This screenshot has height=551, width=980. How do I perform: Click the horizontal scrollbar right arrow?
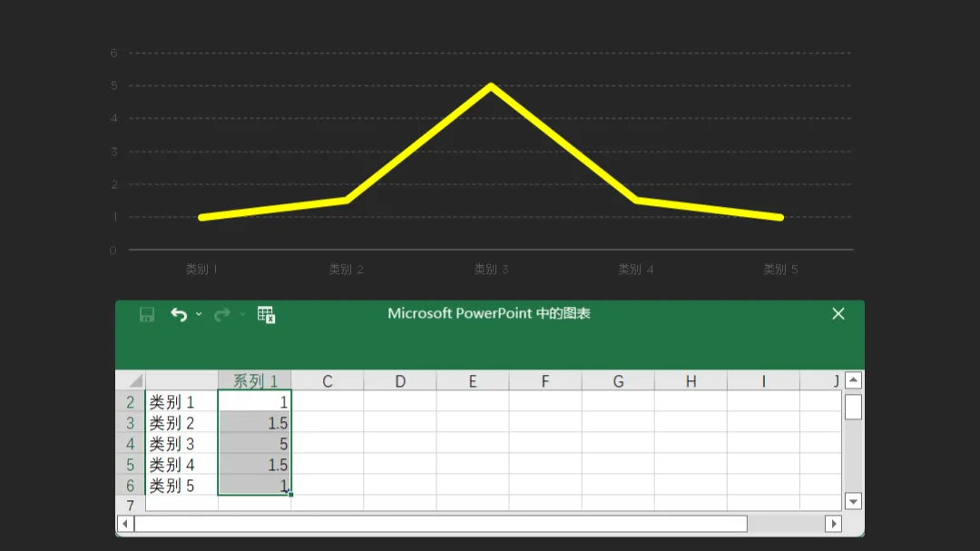[833, 524]
